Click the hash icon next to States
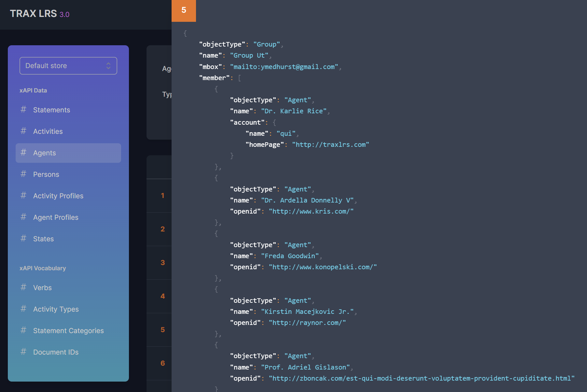 point(23,239)
